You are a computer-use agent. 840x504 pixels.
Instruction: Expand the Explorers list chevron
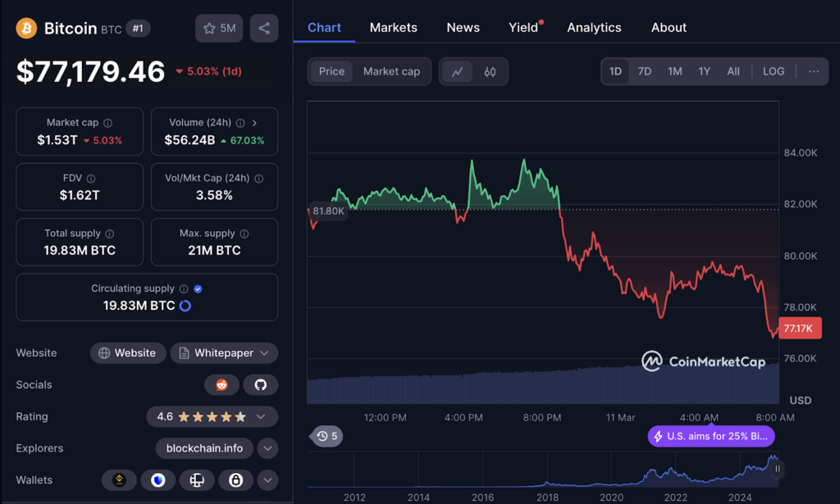tap(267, 448)
